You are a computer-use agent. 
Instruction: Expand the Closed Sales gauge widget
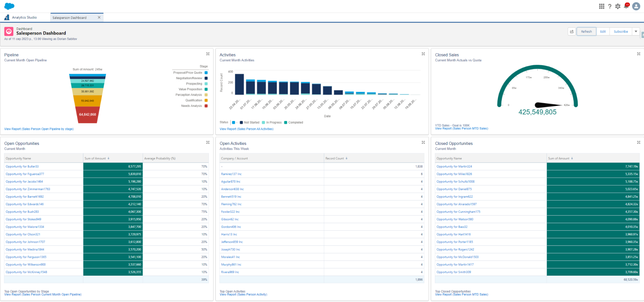[x=639, y=54]
